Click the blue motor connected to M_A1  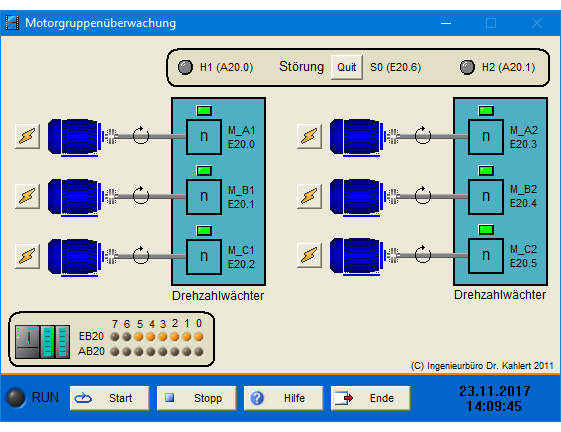75,137
